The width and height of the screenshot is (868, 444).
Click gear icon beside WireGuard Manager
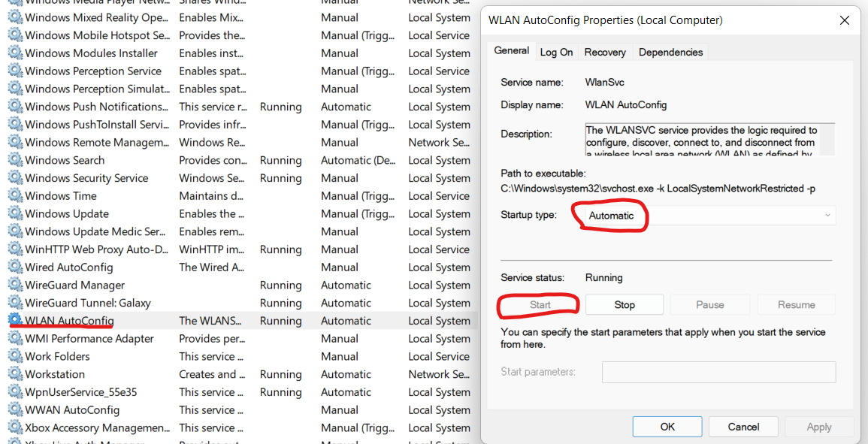(15, 285)
